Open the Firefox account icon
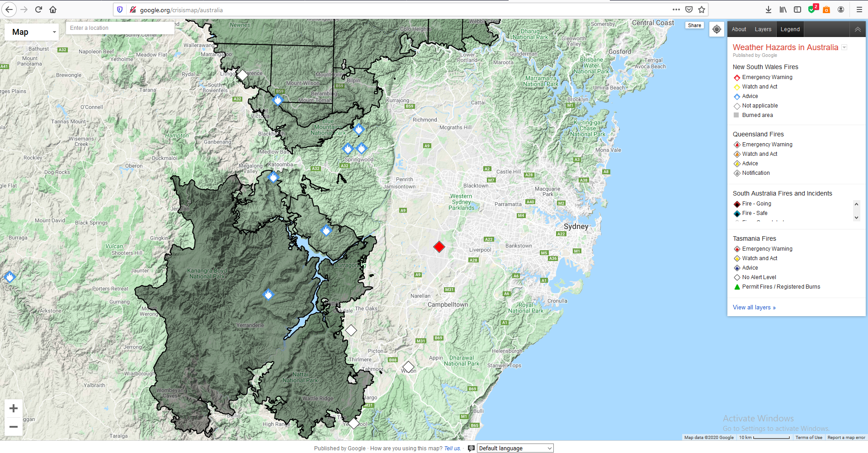 pyautogui.click(x=841, y=9)
